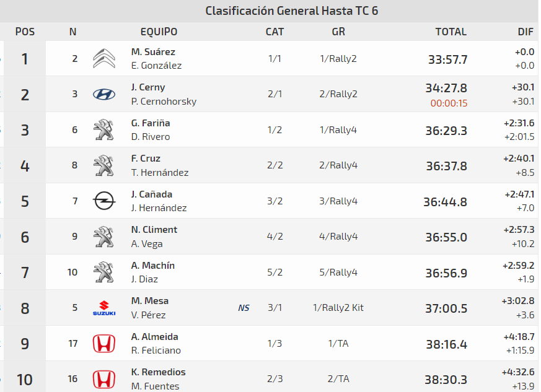The image size is (541, 392).
Task: Click the Honda logo beside A. Almeida
Action: [103, 344]
